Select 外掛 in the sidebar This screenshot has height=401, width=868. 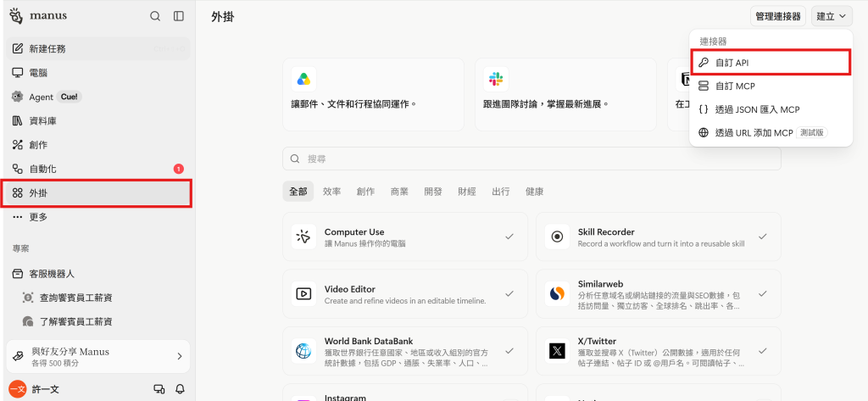tap(97, 193)
